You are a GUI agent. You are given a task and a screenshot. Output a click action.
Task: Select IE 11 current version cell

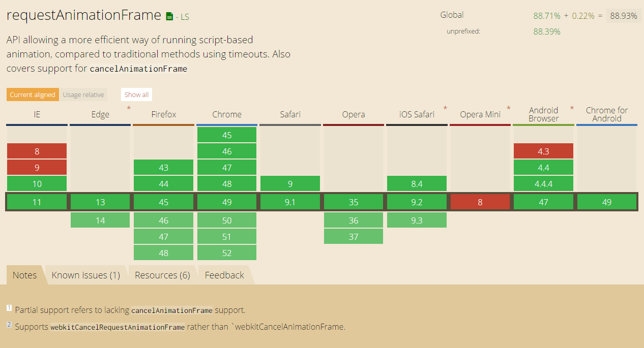point(37,202)
